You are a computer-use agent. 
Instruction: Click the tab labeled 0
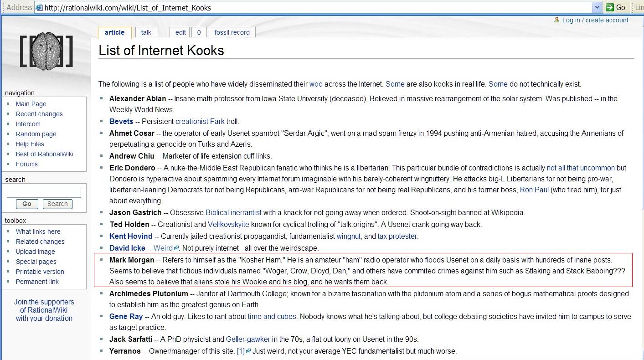click(199, 32)
